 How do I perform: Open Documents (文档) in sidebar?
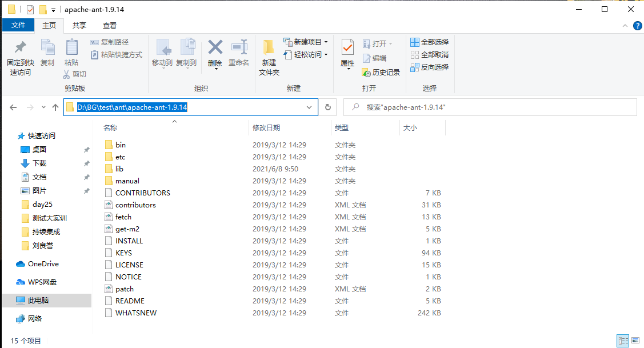[x=34, y=177]
